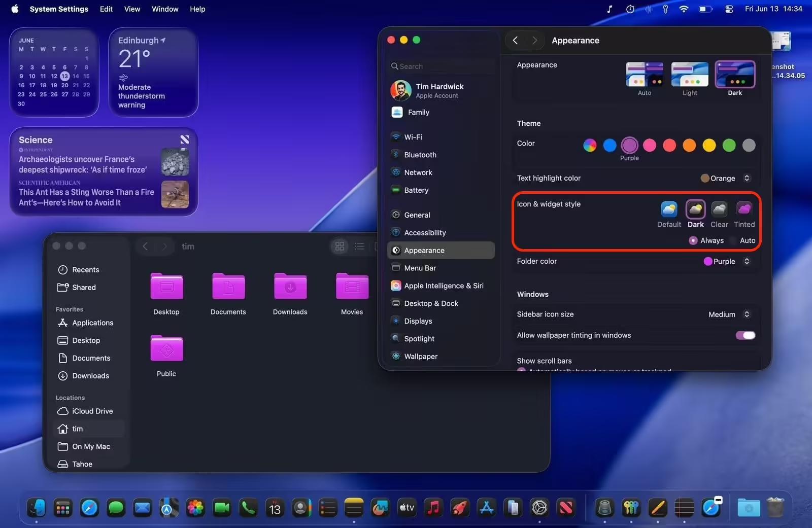Screen dimensions: 812x528
Task: Go back using the back arrow
Action: pos(515,41)
